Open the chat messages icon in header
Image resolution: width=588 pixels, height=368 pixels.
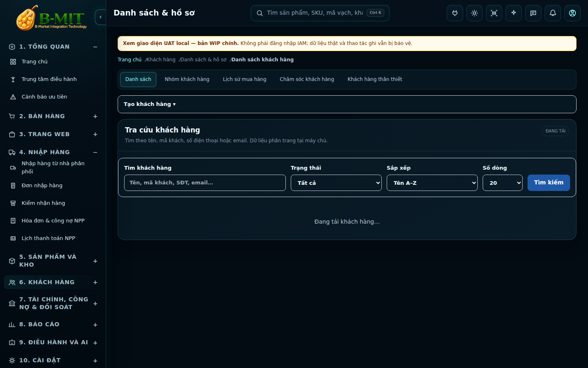(533, 13)
